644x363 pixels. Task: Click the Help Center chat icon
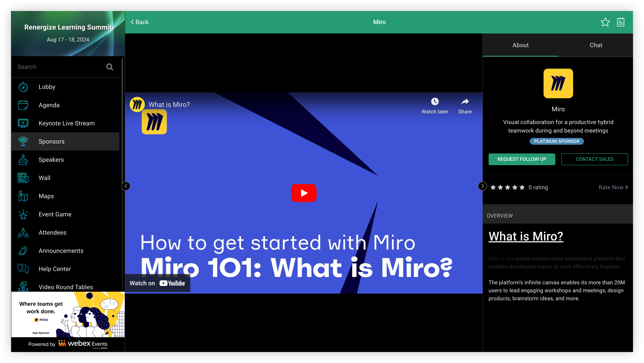(x=23, y=269)
